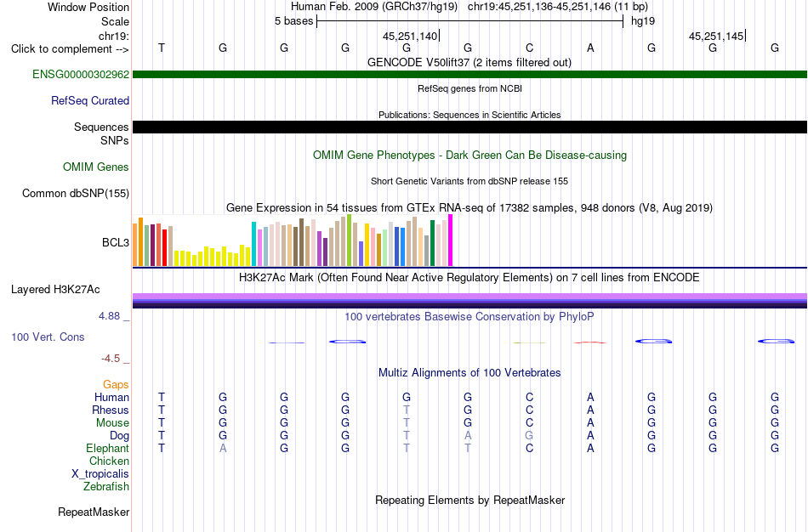Click 'Short Genetic Variants from dbSNP' title

[x=469, y=181]
